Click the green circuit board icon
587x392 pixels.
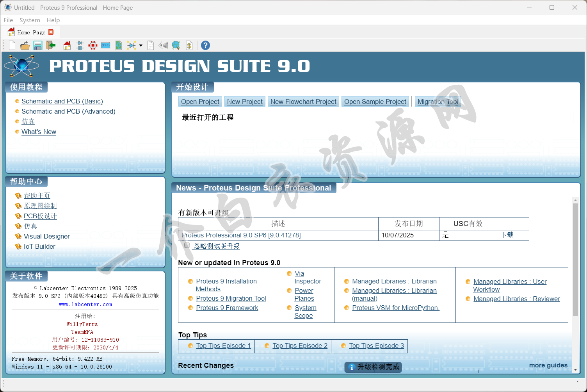click(x=119, y=46)
